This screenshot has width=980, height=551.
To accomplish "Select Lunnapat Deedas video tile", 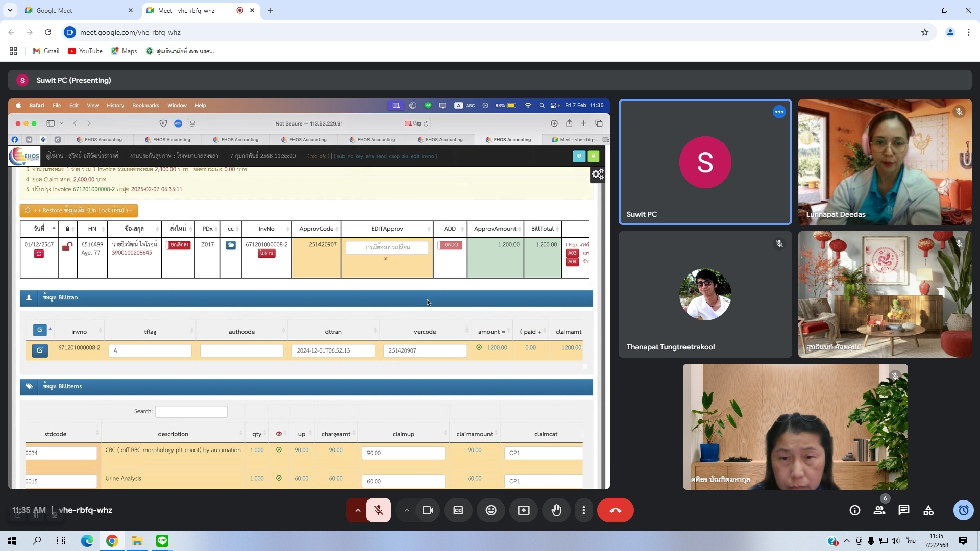I will (x=885, y=162).
